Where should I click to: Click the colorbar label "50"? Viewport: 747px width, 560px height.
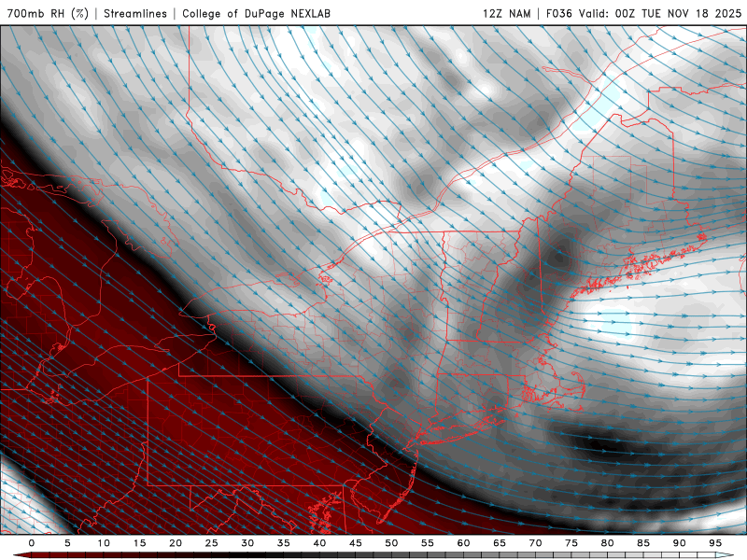click(391, 543)
